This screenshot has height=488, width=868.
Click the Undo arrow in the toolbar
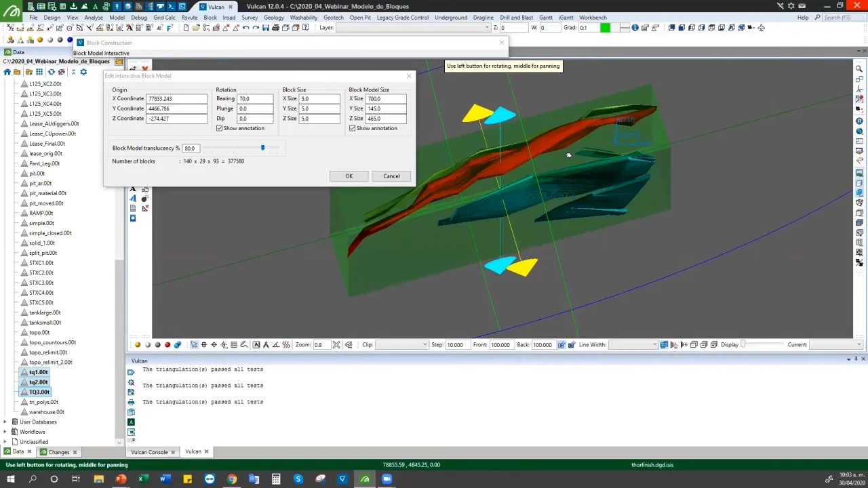point(245,28)
